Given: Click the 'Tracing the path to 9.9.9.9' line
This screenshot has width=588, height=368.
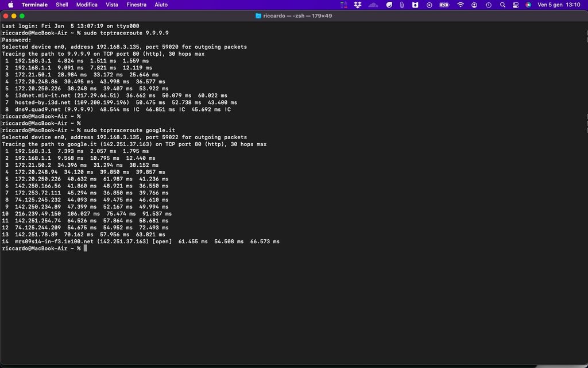Looking at the screenshot, I should (x=103, y=53).
